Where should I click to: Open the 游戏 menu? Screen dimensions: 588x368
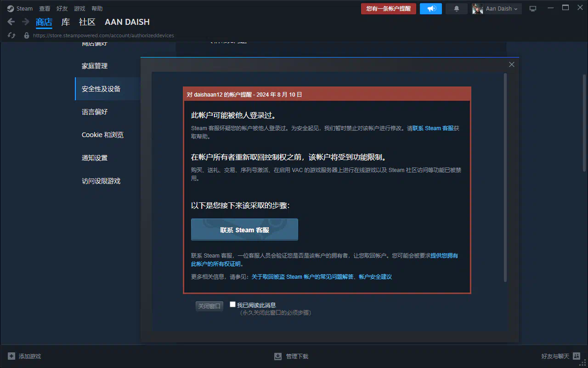coord(79,9)
